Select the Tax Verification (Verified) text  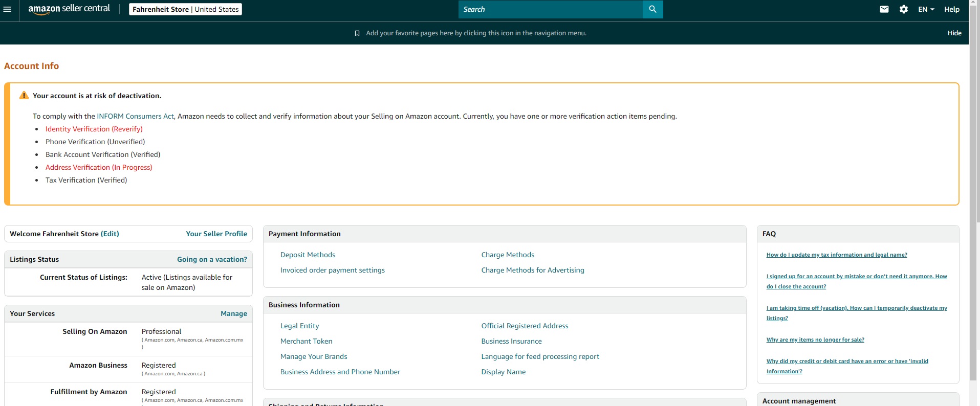point(86,180)
